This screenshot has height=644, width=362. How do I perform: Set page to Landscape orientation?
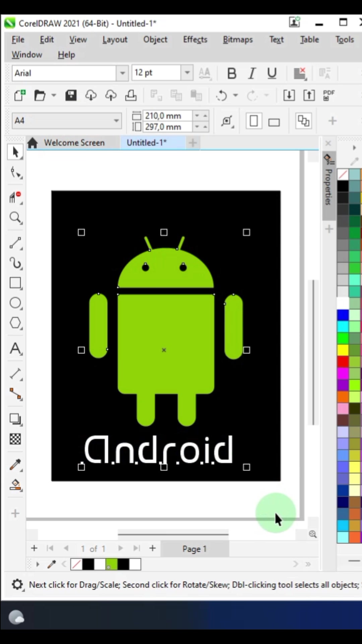(x=274, y=122)
